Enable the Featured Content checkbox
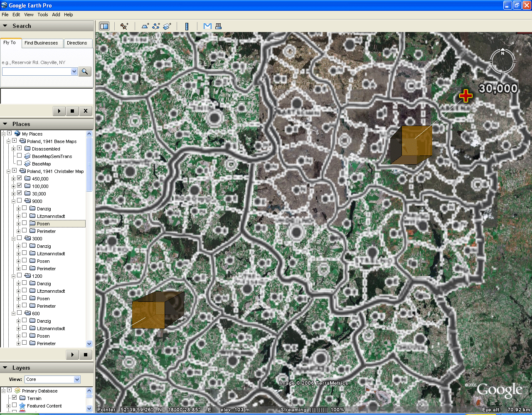 click(x=14, y=405)
